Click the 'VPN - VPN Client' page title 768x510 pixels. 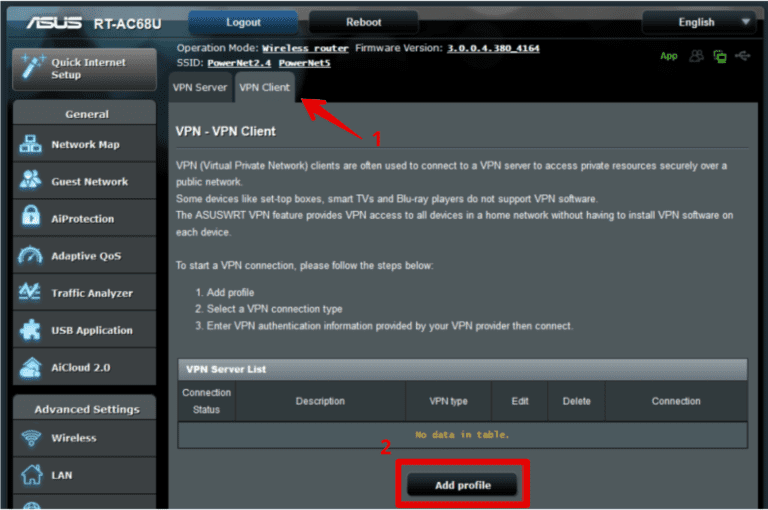coord(225,131)
